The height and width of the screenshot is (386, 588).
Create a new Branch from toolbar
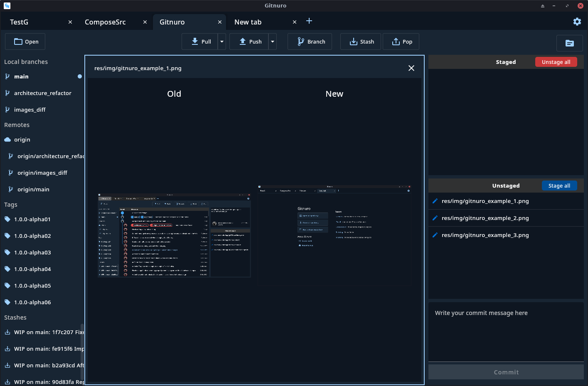(310, 42)
